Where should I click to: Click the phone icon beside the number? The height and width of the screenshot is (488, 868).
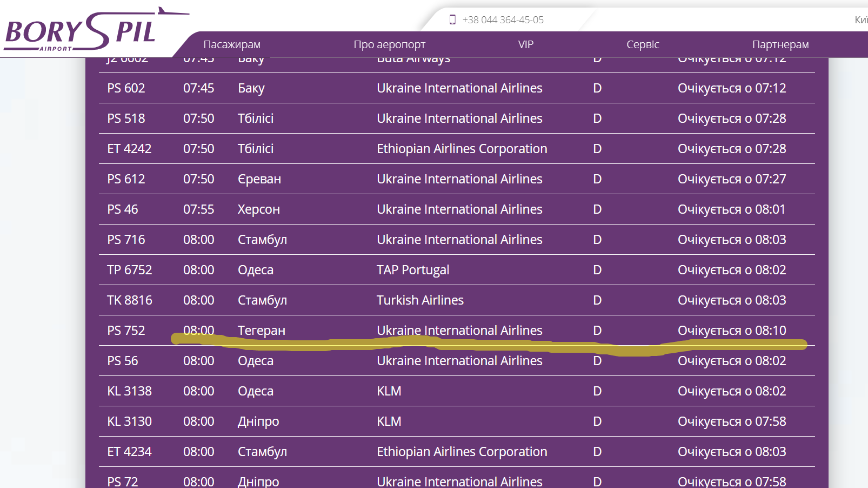coord(452,20)
